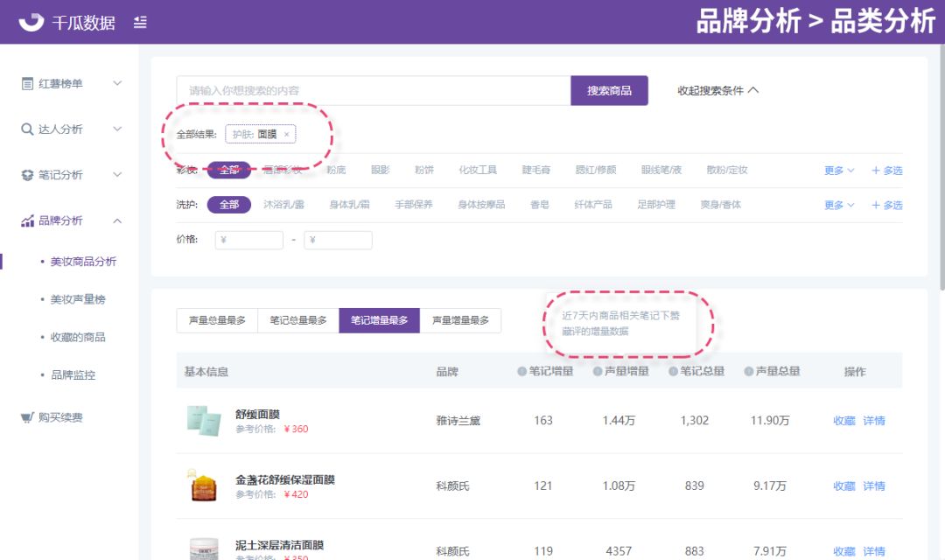Remove the 护肤: 面膜 filter tag
Viewport: 945px width, 560px height.
[x=286, y=135]
